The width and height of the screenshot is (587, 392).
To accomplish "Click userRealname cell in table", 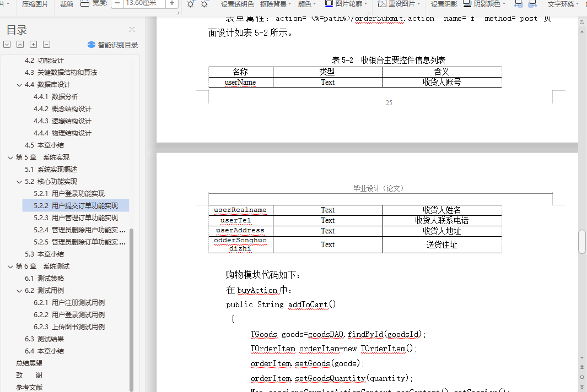I will [x=240, y=210].
